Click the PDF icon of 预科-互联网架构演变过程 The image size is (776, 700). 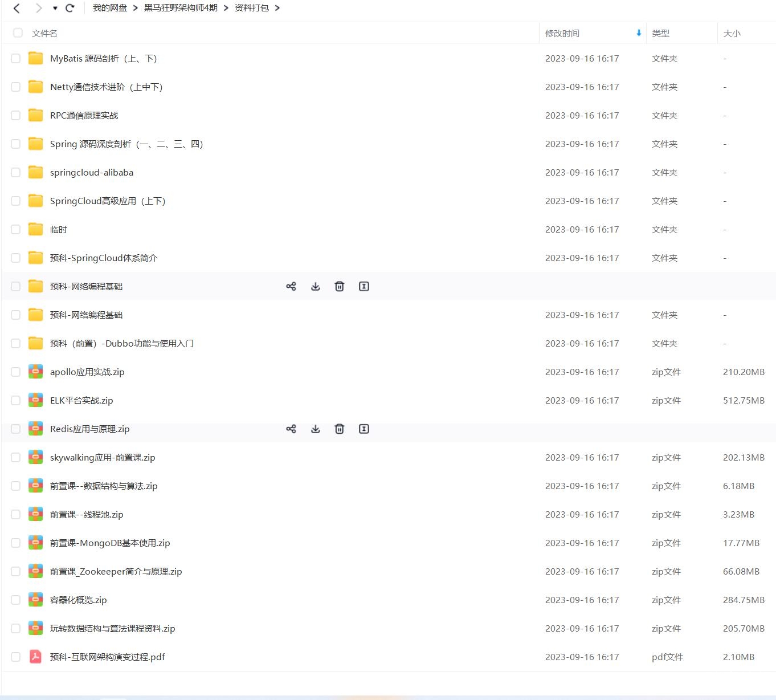[36, 657]
